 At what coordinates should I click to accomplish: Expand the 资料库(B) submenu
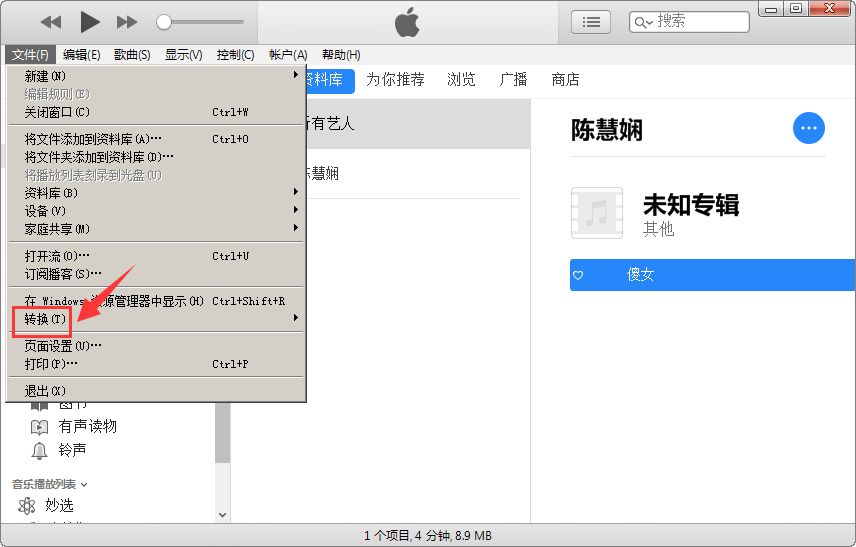(x=50, y=193)
